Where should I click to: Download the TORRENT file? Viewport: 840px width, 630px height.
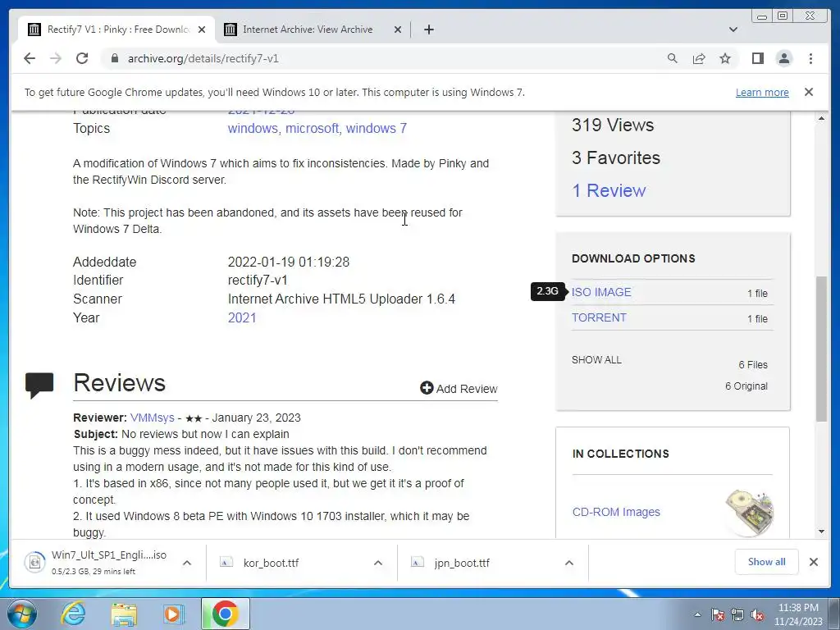pyautogui.click(x=599, y=317)
